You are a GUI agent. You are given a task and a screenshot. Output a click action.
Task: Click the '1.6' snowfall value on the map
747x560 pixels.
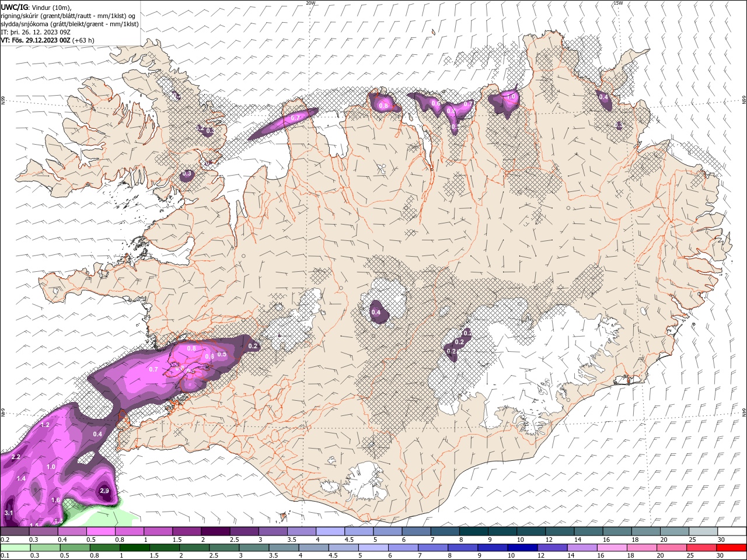[x=55, y=500]
